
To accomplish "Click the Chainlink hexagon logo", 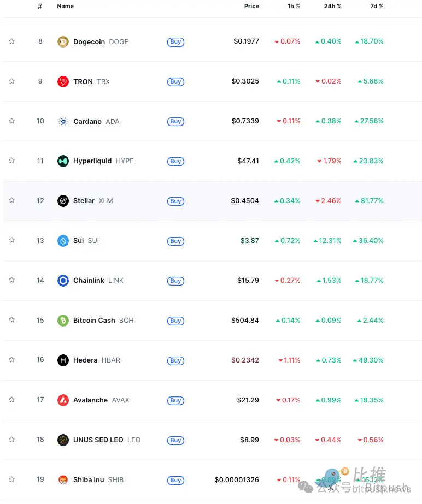I will (63, 281).
